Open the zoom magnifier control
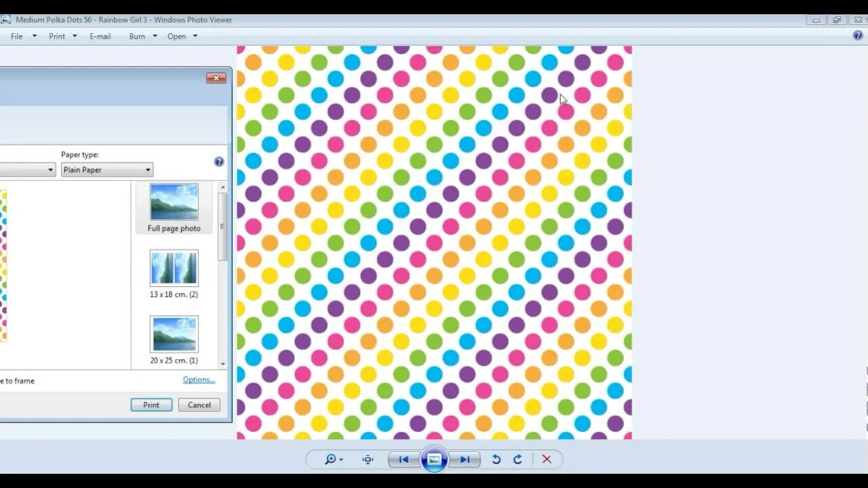The width and height of the screenshot is (868, 488). [x=334, y=460]
